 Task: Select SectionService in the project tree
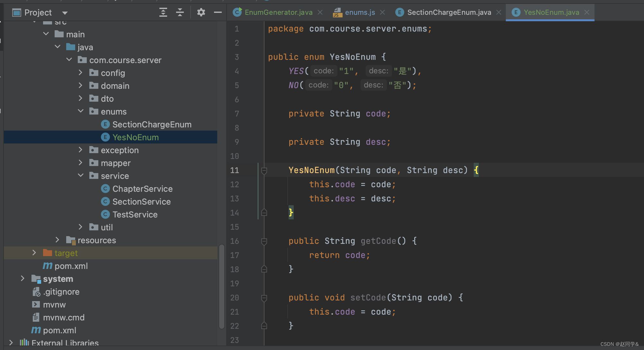[141, 202]
